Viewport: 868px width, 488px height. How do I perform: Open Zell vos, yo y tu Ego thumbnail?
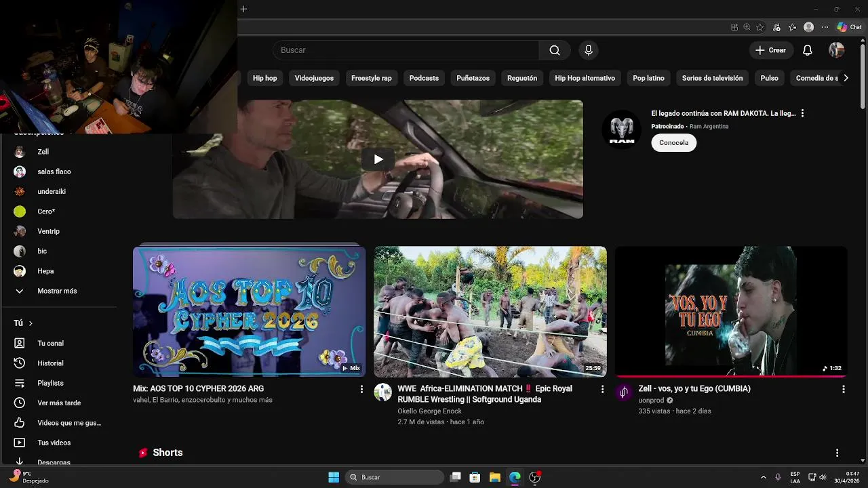[731, 311]
